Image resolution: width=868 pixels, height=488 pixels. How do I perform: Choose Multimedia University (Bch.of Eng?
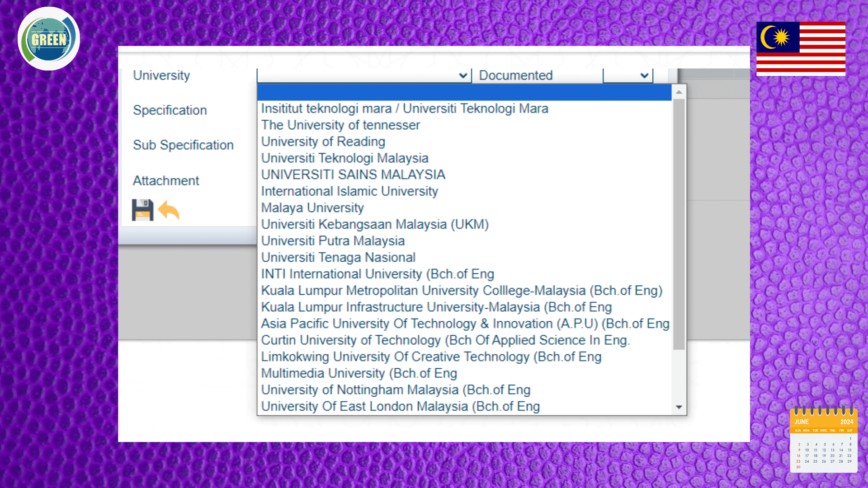coord(359,373)
